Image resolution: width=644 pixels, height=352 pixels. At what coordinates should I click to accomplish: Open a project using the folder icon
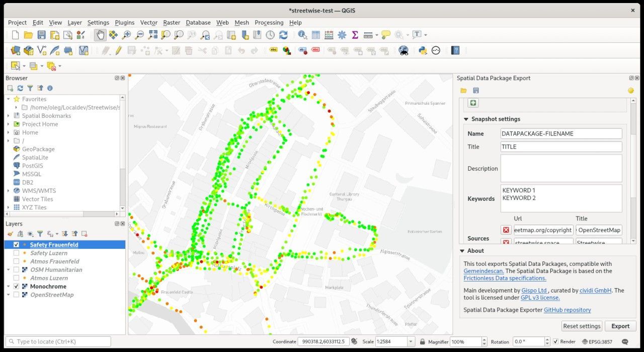(28, 35)
